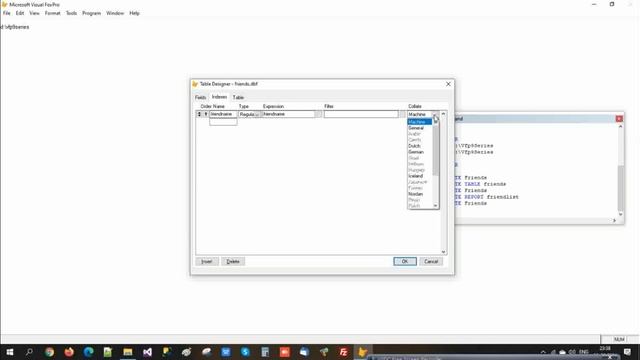Open Skype from taskbar
This screenshot has height=360, width=640.
pos(245,352)
